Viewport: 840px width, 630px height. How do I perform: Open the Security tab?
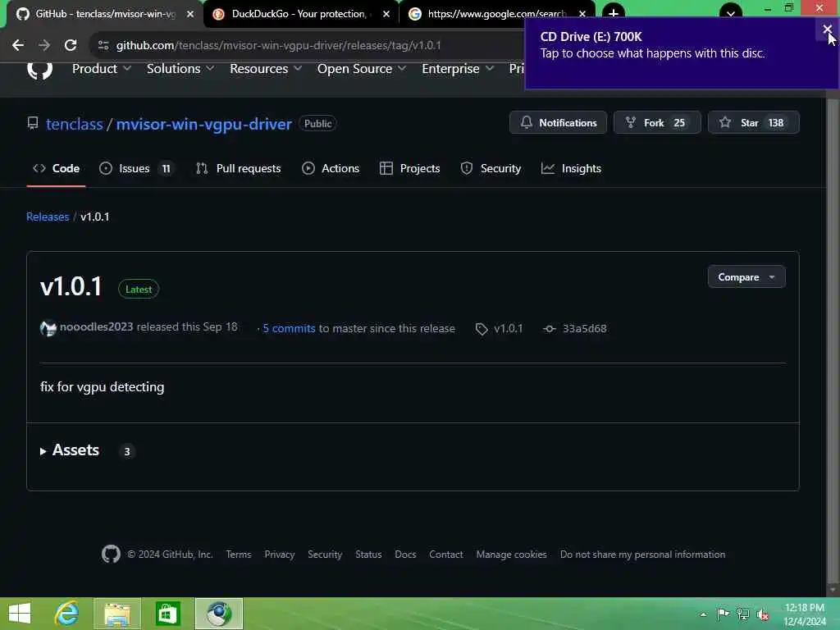[x=491, y=168]
